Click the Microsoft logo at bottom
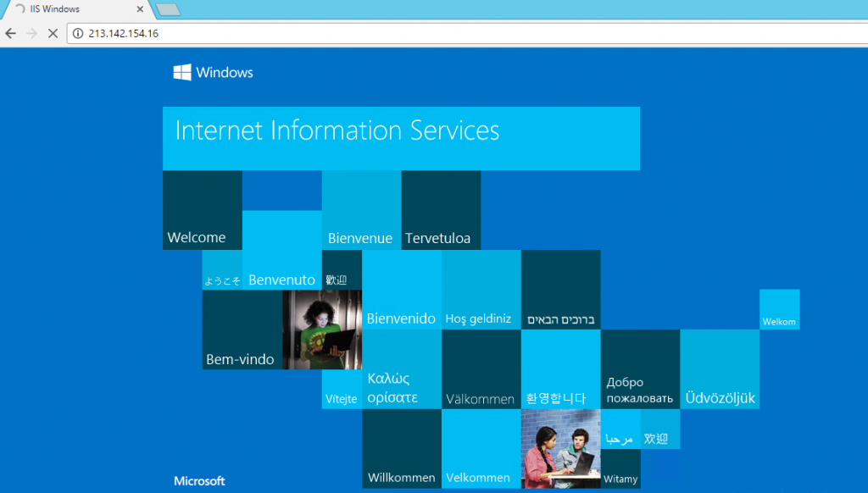This screenshot has height=493, width=868. (x=199, y=481)
